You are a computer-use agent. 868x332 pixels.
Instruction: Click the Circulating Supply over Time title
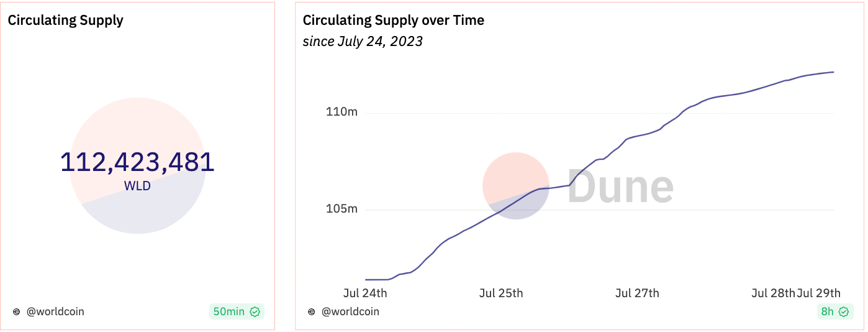pos(394,20)
